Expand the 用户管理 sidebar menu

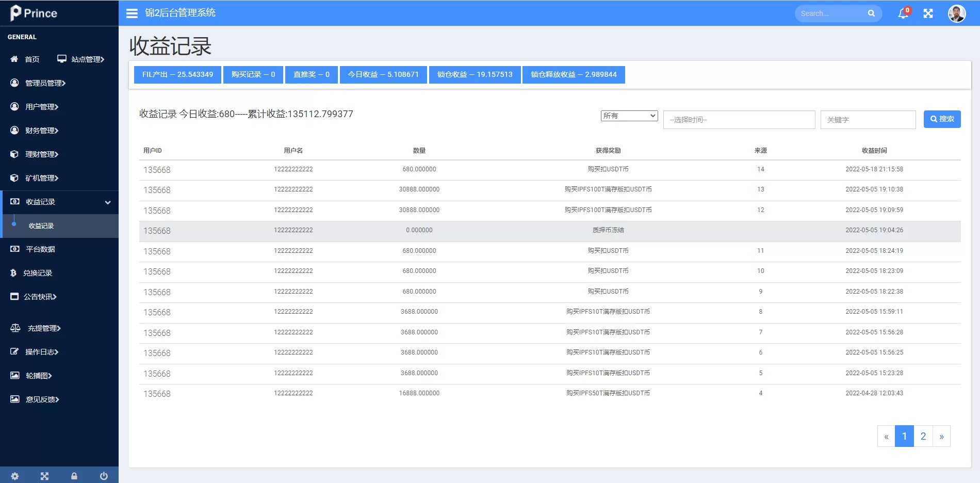(x=42, y=107)
